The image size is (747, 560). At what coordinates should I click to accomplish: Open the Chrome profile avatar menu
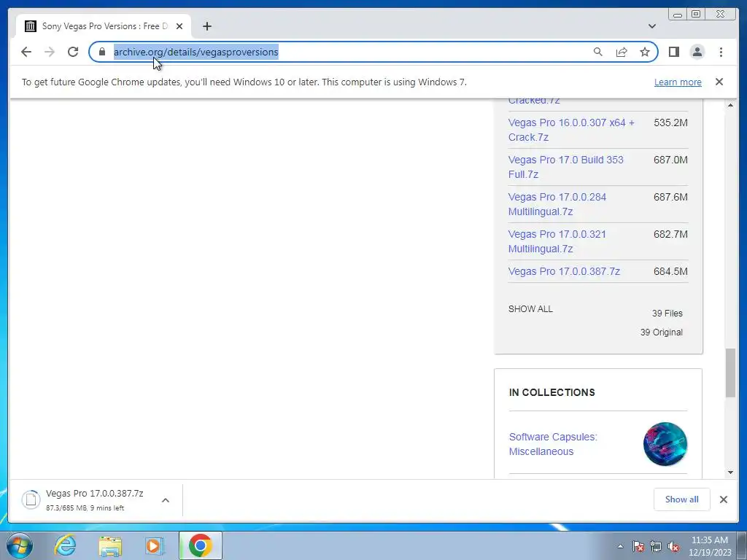tap(697, 52)
